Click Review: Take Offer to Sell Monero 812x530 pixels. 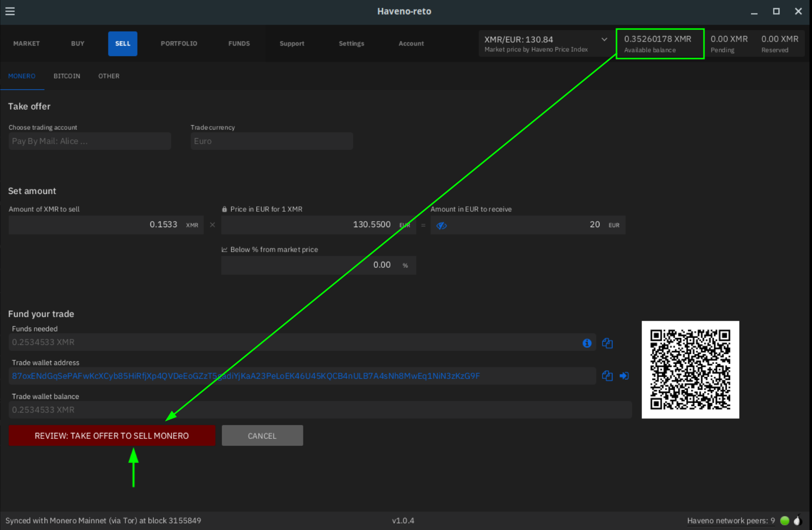tap(112, 435)
